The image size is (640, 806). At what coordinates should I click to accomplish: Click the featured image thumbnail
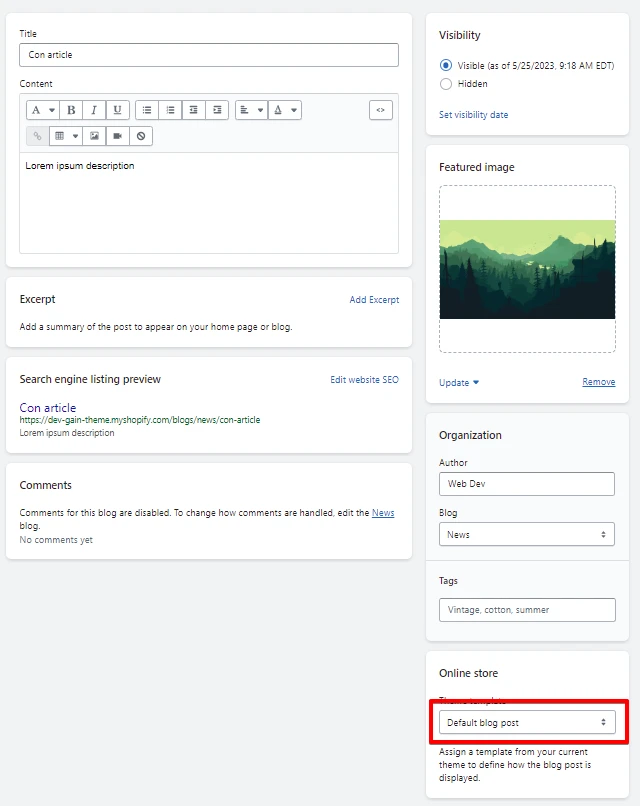(527, 269)
